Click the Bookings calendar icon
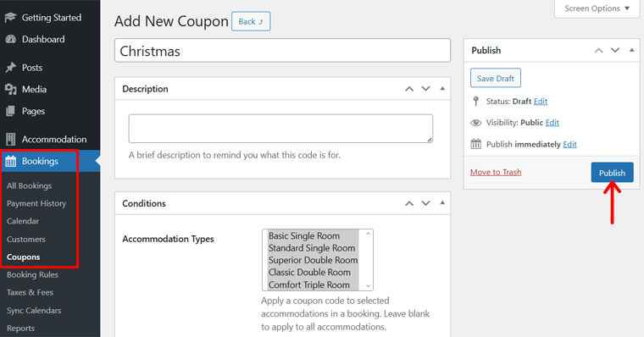Viewport: 644px width, 337px height. [x=11, y=161]
